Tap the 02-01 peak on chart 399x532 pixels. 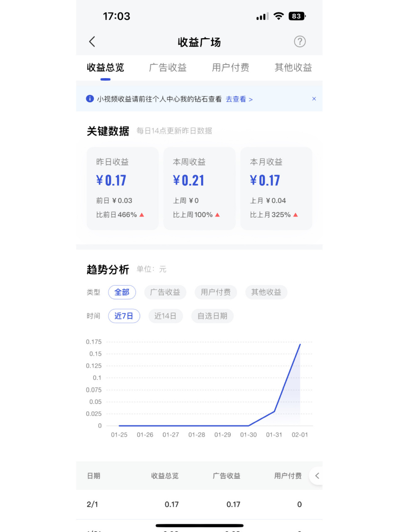point(300,344)
